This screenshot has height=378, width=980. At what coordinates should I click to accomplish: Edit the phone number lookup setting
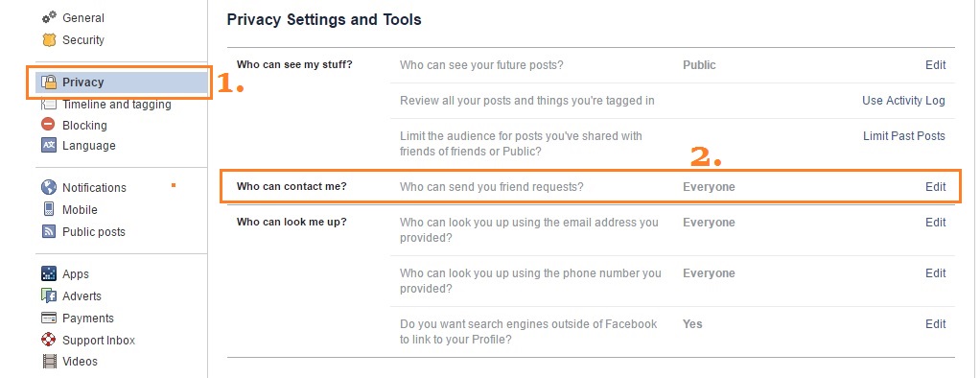click(x=935, y=272)
